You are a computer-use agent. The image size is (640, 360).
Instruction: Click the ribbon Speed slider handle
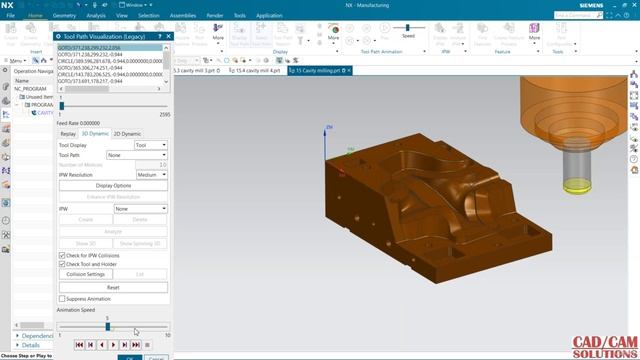[x=407, y=27]
